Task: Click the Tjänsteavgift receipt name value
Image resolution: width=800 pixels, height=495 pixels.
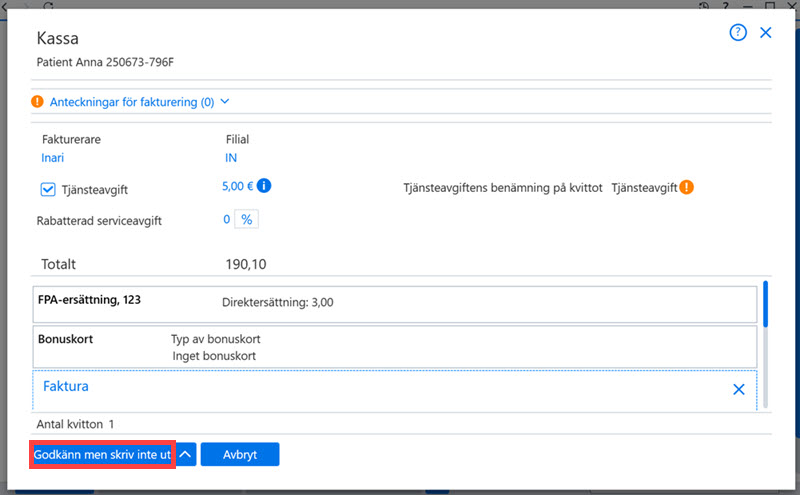Action: coord(644,188)
